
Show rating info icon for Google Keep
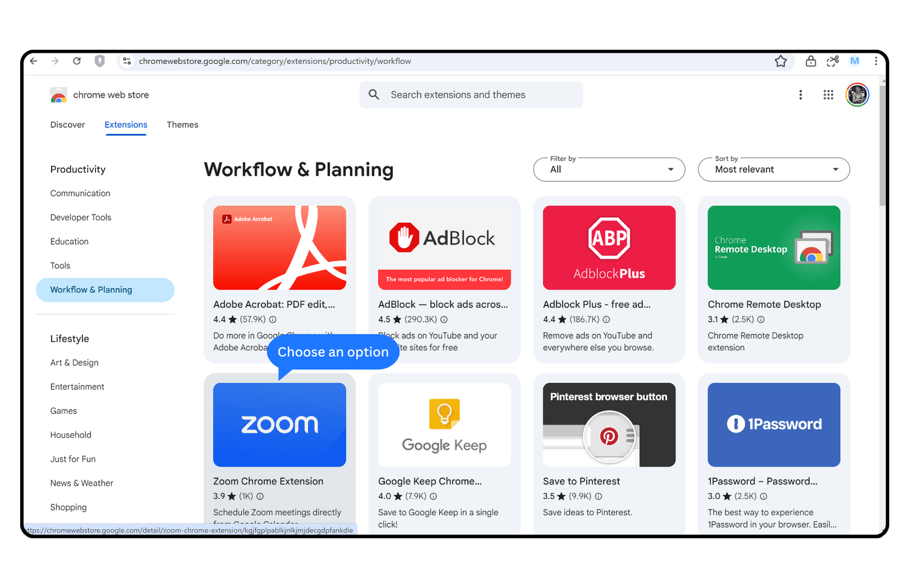433,497
